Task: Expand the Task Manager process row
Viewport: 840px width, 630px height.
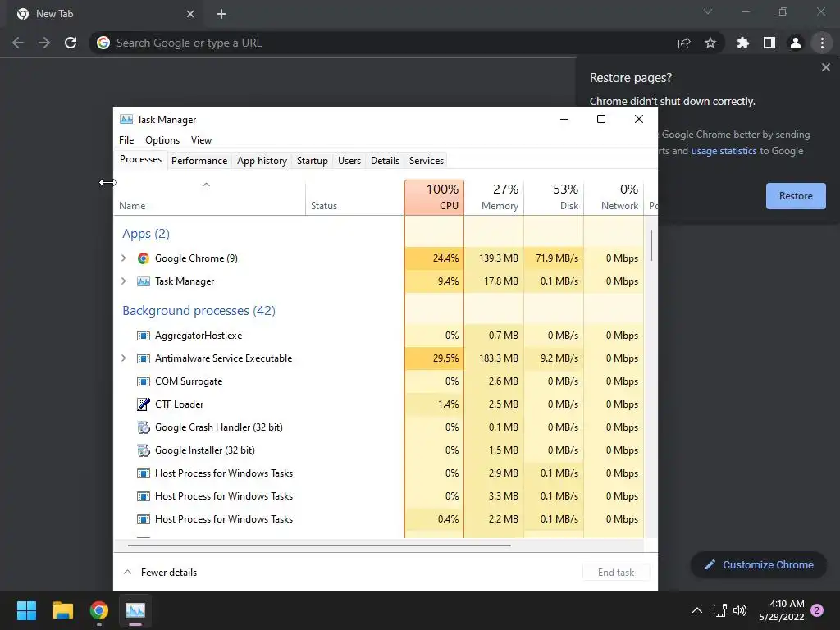Action: coord(124,281)
